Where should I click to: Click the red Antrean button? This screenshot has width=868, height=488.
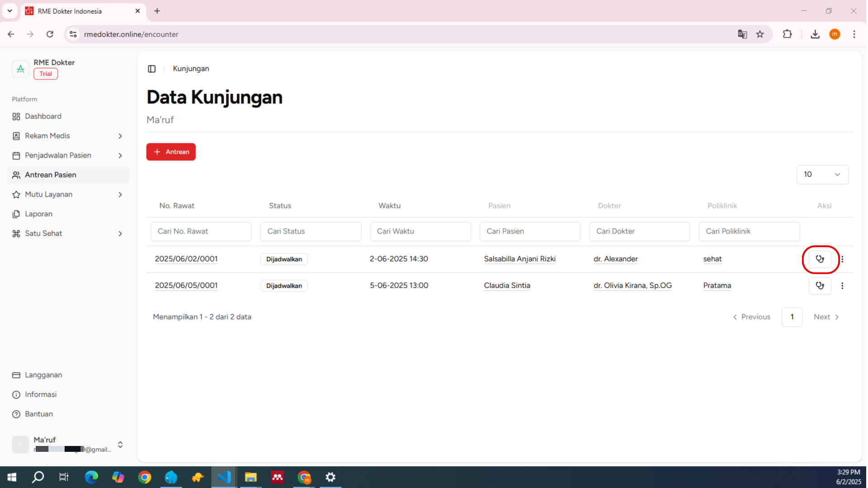[x=171, y=152]
